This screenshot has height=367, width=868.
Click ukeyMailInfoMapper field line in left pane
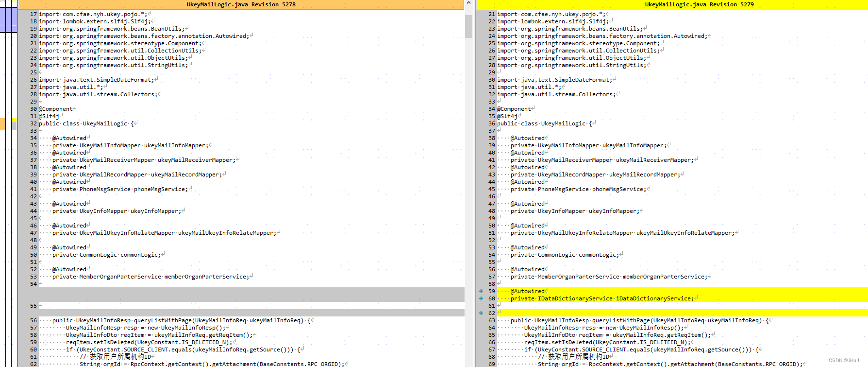coord(131,145)
